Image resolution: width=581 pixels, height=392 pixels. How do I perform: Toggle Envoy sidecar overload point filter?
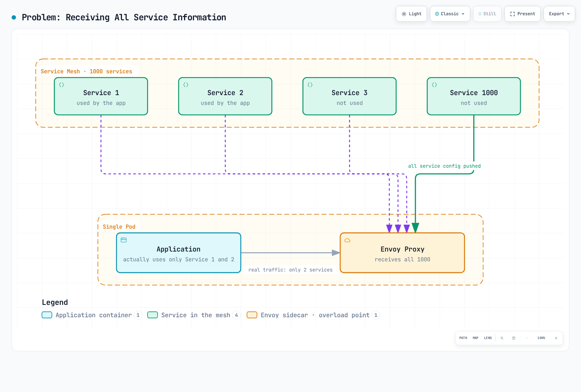(x=313, y=315)
